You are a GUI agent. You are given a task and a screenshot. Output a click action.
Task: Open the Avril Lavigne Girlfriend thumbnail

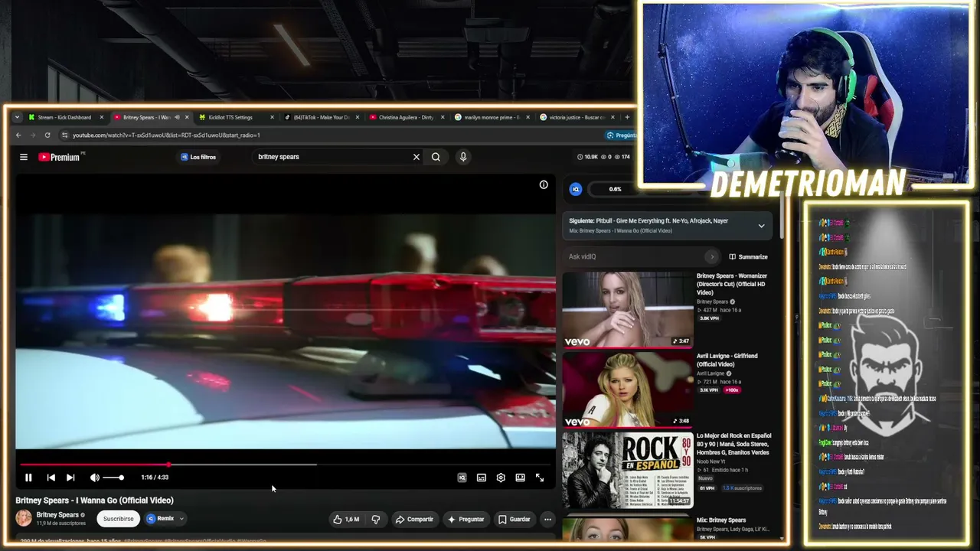coord(628,390)
